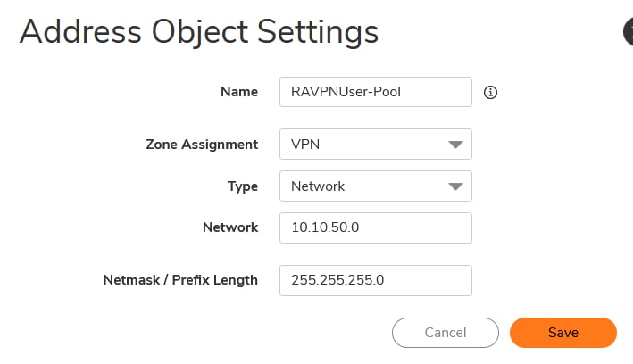The width and height of the screenshot is (633, 364).
Task: Click the dark circular icon at top-right edge
Action: point(627,33)
